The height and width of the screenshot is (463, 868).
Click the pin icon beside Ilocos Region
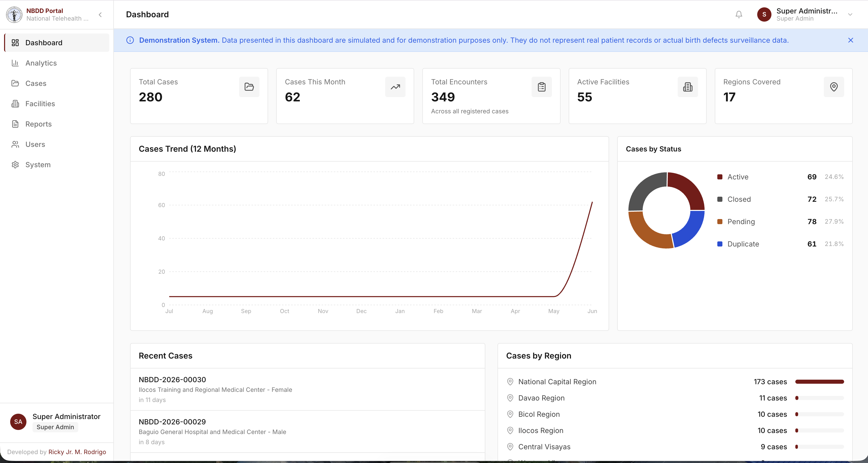(510, 431)
